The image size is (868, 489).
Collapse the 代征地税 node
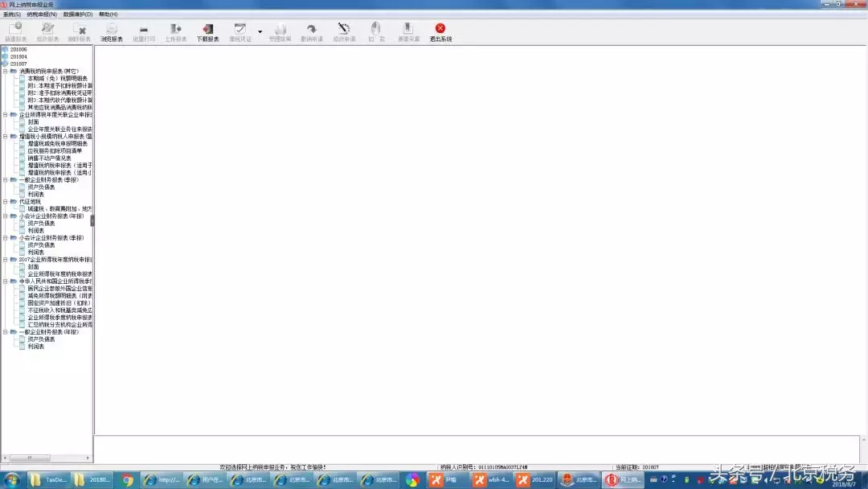[x=5, y=202]
